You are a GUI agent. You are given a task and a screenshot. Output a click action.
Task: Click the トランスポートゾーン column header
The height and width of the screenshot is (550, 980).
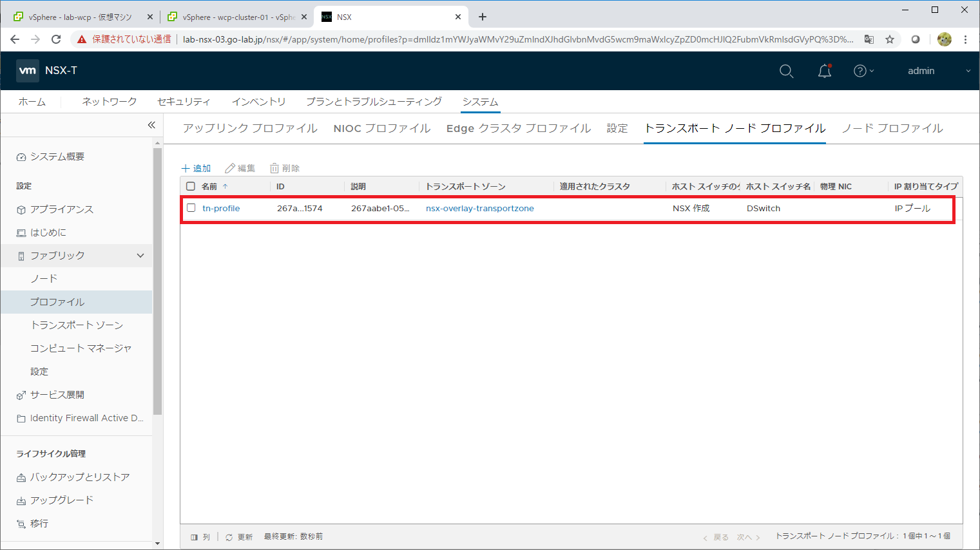pos(465,186)
